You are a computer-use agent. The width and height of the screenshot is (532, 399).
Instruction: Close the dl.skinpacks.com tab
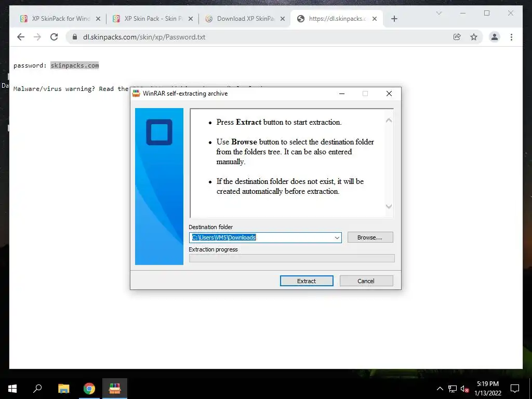tap(375, 19)
